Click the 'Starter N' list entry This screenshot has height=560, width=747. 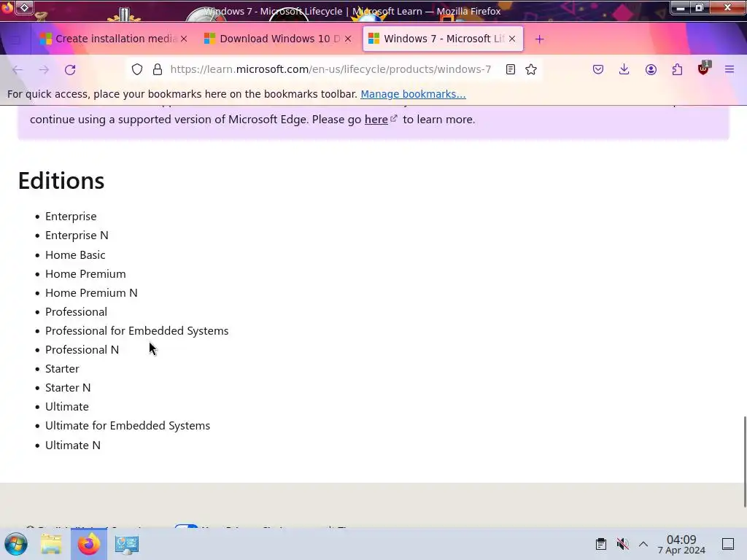(x=68, y=388)
